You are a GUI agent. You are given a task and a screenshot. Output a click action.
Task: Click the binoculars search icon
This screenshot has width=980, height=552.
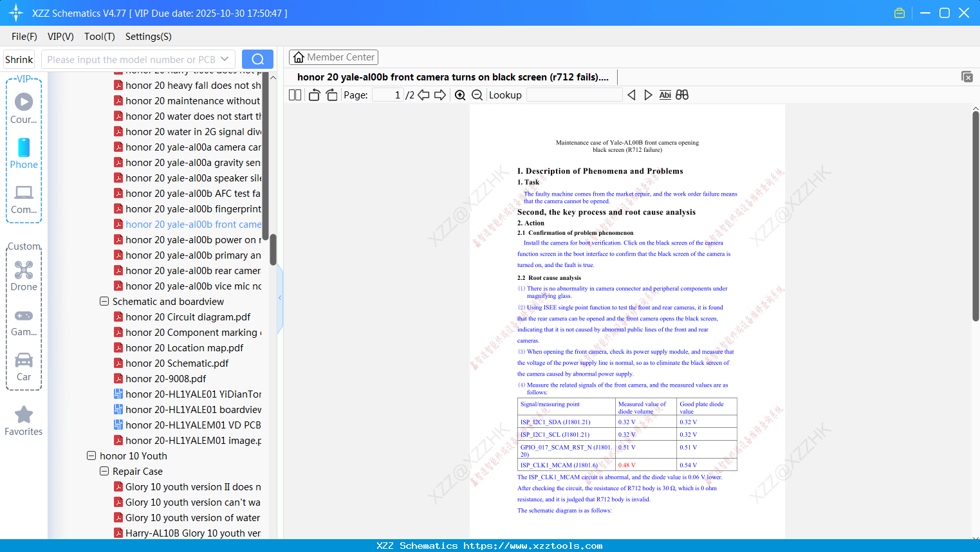[682, 95]
